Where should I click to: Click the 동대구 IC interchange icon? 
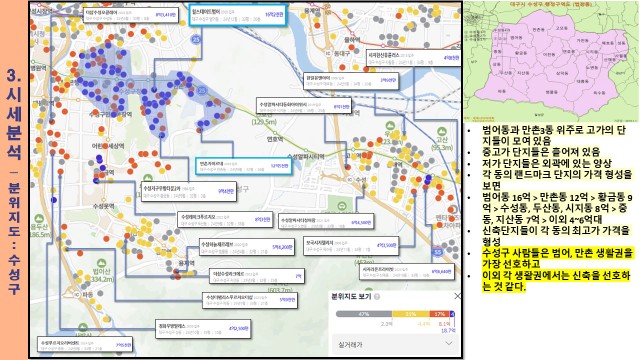point(328,53)
